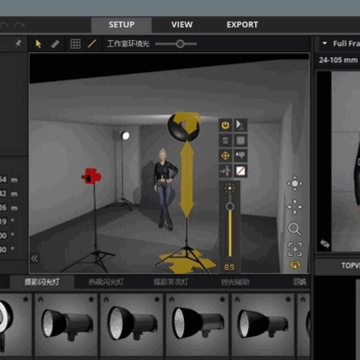Click the yellow floor move arrows gizmo
This screenshot has height=360, width=360.
[188, 261]
